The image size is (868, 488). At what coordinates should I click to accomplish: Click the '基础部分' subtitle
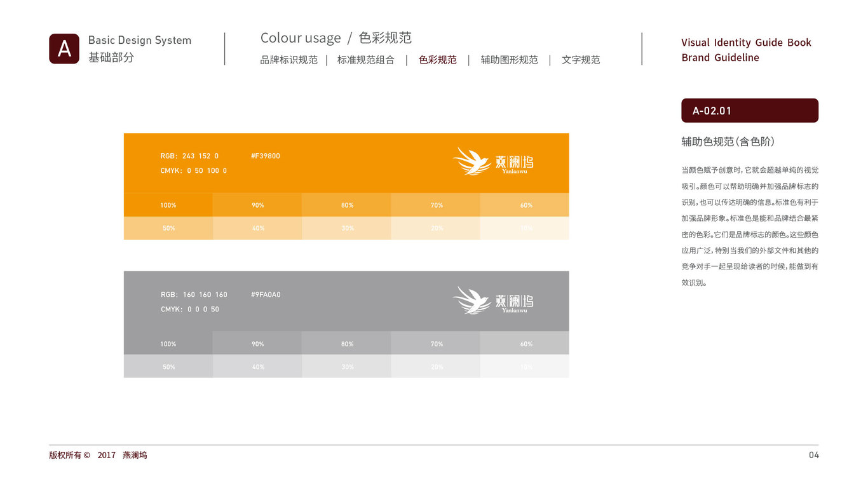pyautogui.click(x=111, y=57)
